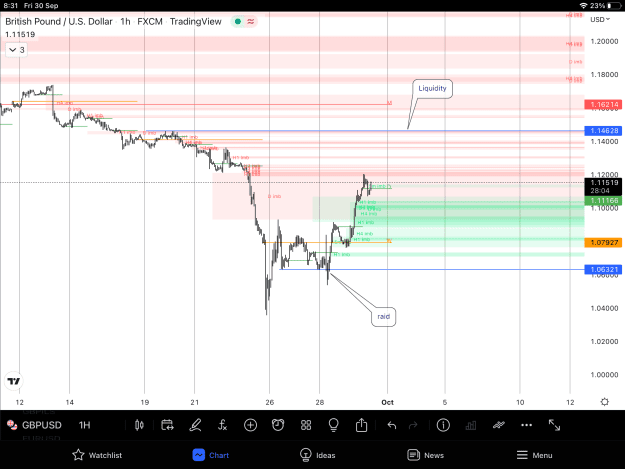Select the drawing pencil tool
This screenshot has width=625, height=469.
click(195, 425)
